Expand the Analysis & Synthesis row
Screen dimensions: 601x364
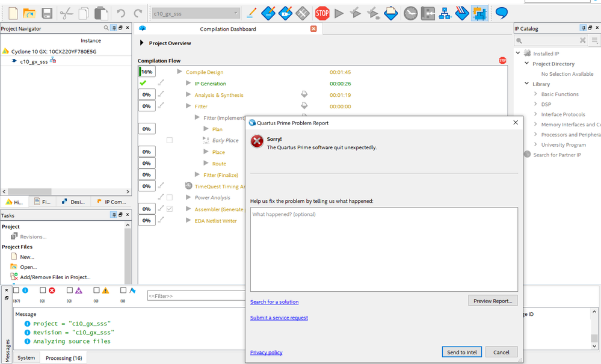click(188, 94)
